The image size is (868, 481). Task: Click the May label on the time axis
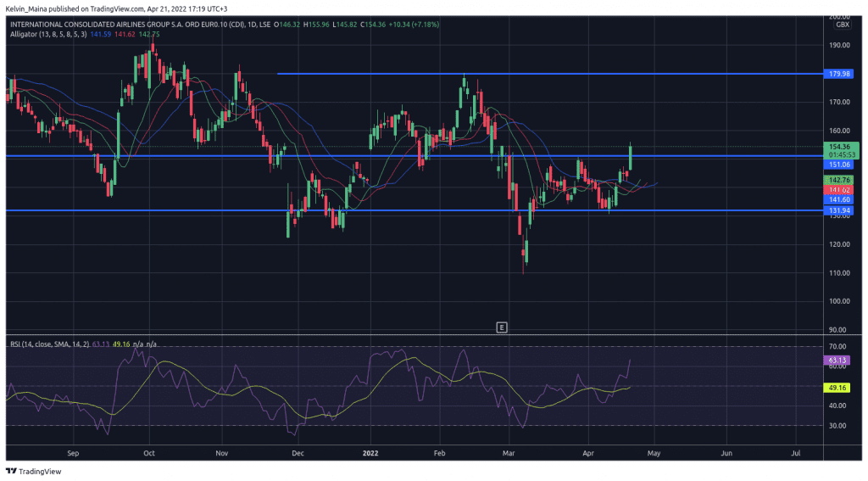point(654,453)
